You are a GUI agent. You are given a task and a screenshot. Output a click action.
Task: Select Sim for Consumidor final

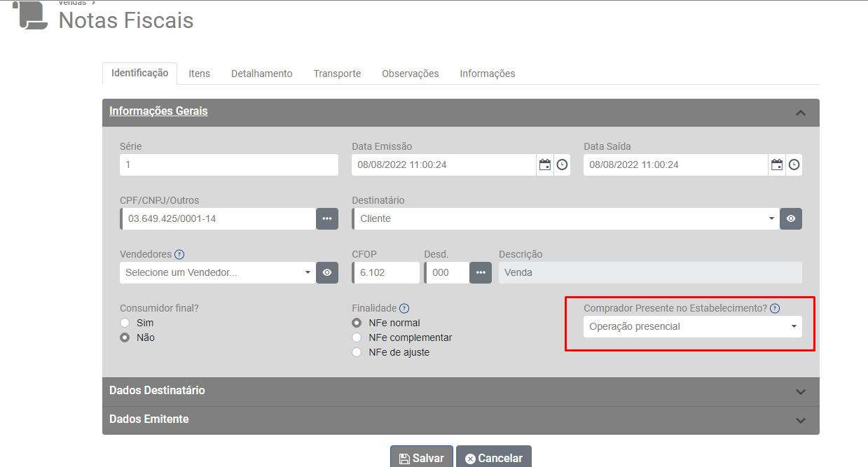125,323
